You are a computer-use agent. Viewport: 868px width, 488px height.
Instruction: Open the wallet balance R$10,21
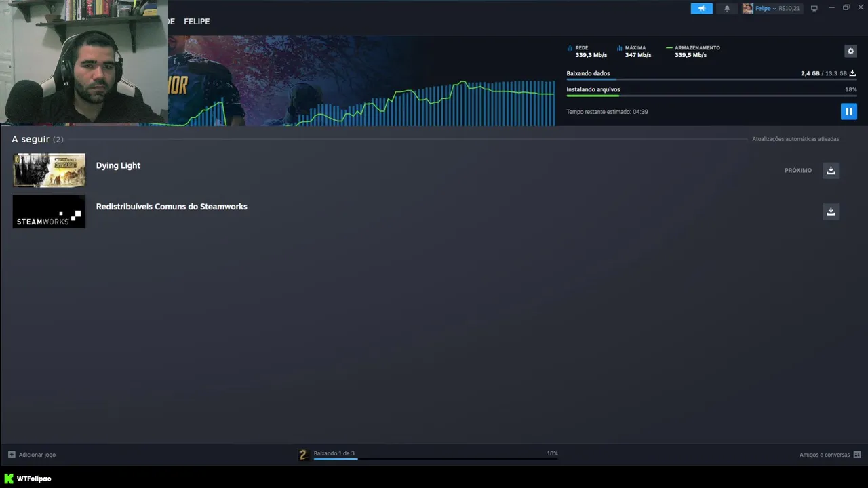(x=789, y=8)
